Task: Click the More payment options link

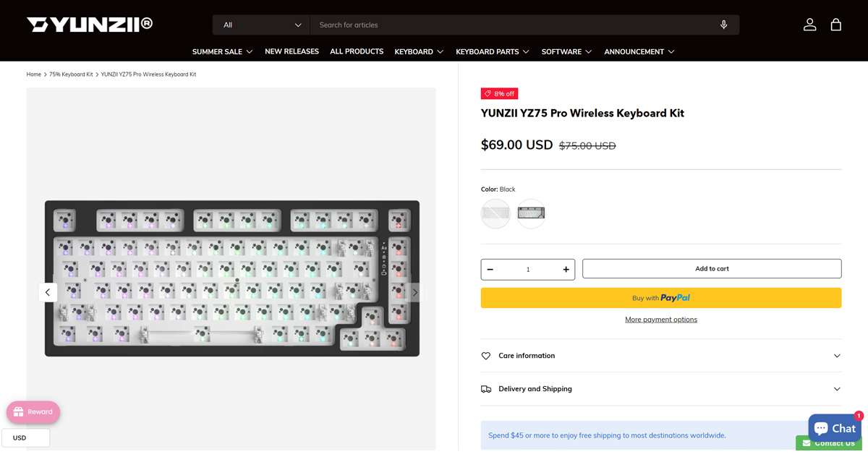Action: (x=661, y=320)
